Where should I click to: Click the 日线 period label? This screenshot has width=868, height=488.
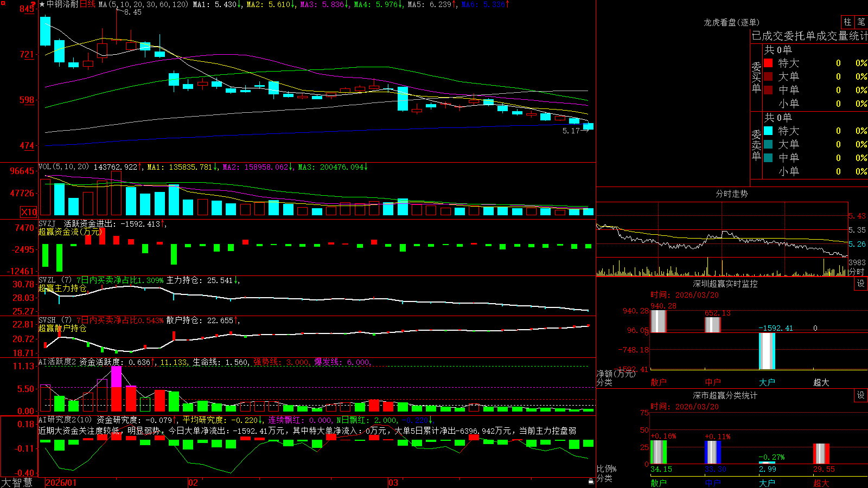[87, 4]
